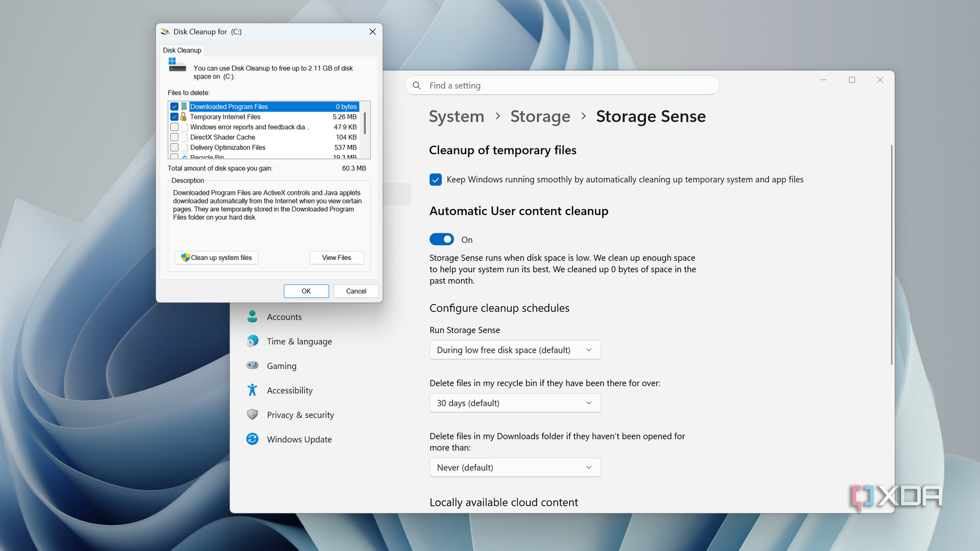Viewport: 980px width, 551px height.
Task: Check Windows error reports and feedback checkbox
Action: (x=175, y=127)
